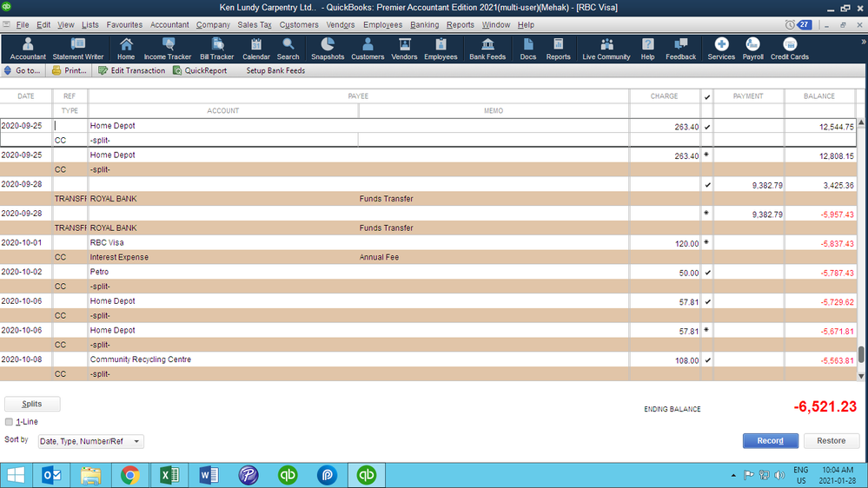Toggle cleared mark on balance -5,729.62 row

[x=707, y=301]
